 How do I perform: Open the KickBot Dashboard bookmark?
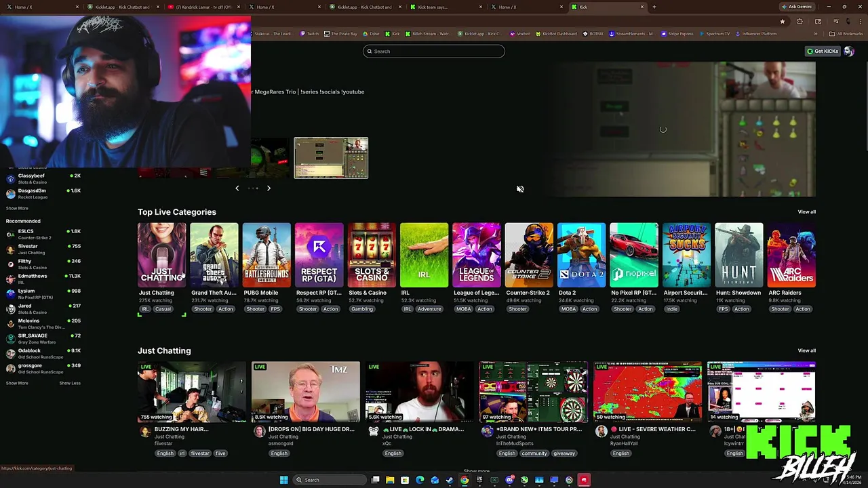pos(556,34)
